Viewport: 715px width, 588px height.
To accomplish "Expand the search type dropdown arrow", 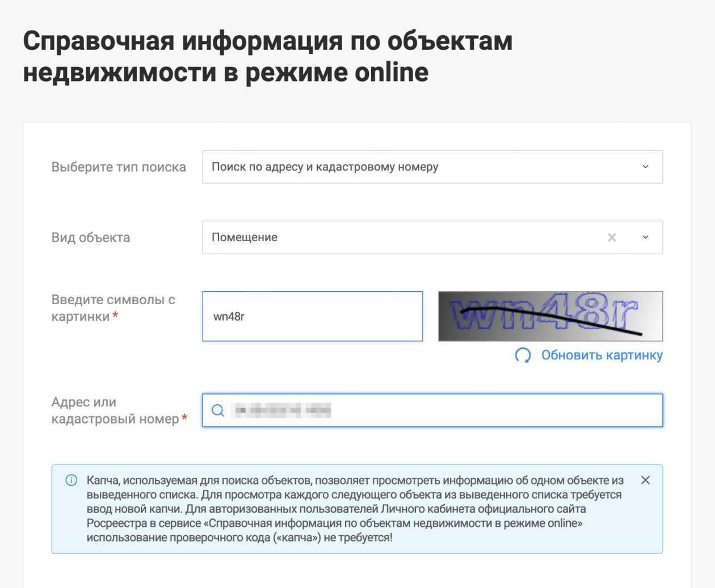I will 645,167.
